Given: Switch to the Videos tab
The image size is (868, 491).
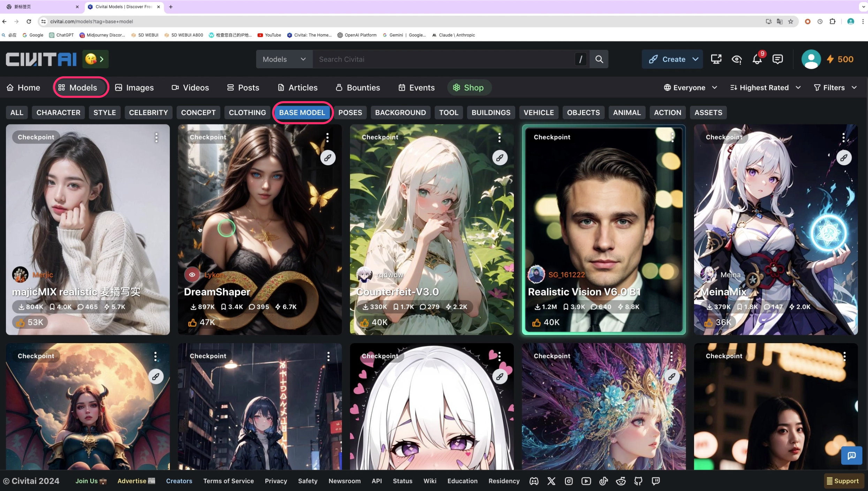Looking at the screenshot, I should click(190, 88).
